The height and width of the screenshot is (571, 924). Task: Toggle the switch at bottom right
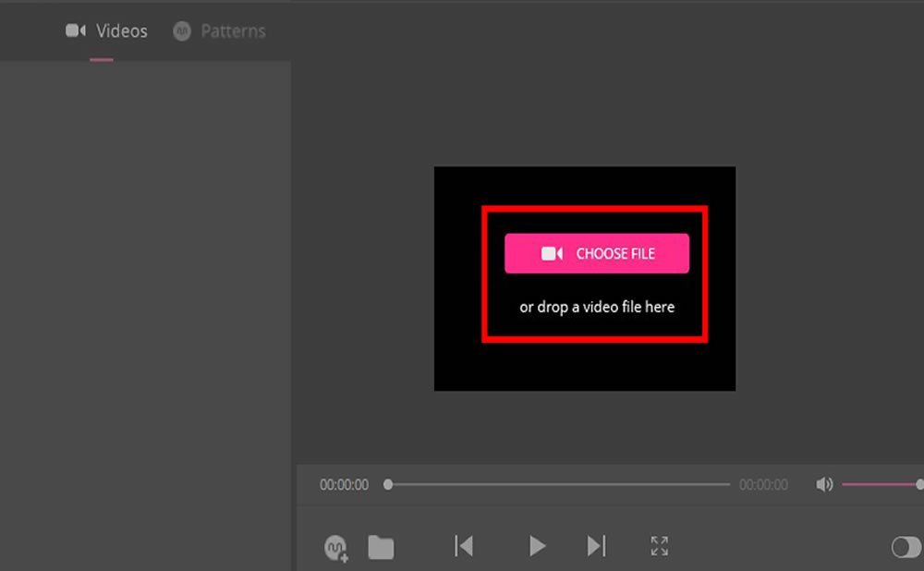(906, 548)
